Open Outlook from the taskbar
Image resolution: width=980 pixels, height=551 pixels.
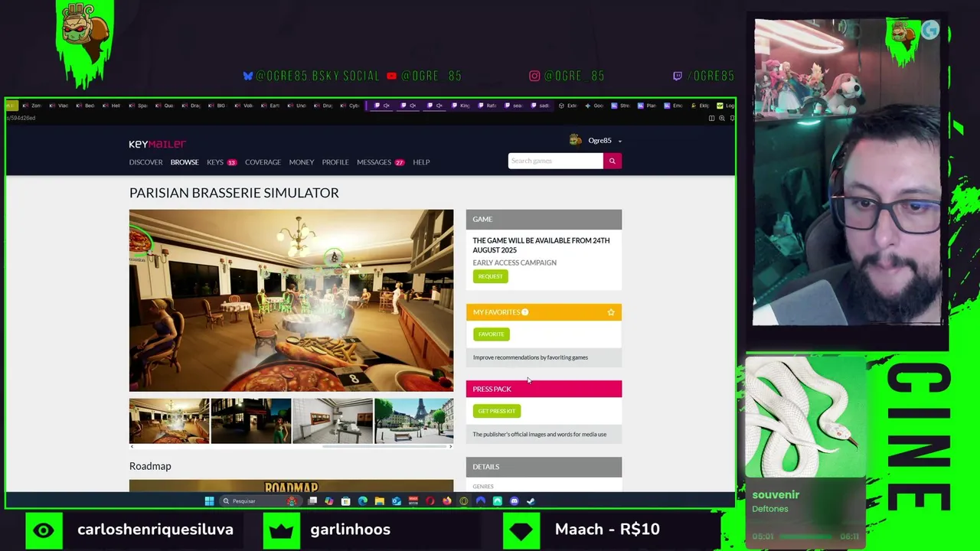click(x=397, y=501)
